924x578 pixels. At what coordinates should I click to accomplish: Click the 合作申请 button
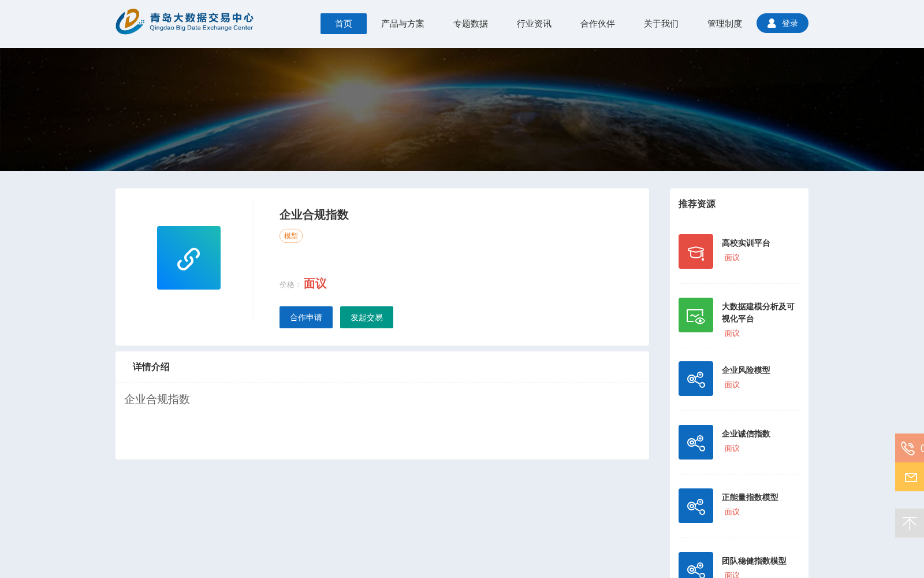pyautogui.click(x=306, y=317)
